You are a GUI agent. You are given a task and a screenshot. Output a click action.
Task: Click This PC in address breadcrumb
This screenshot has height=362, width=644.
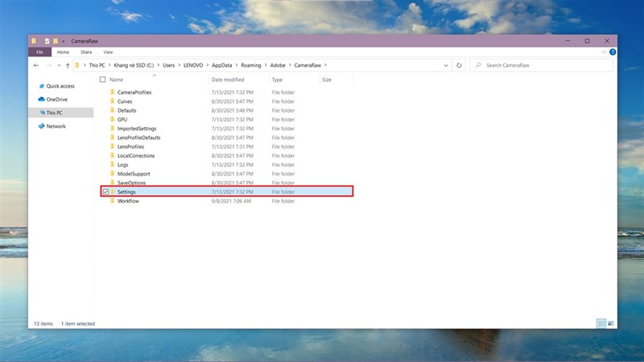tap(97, 65)
